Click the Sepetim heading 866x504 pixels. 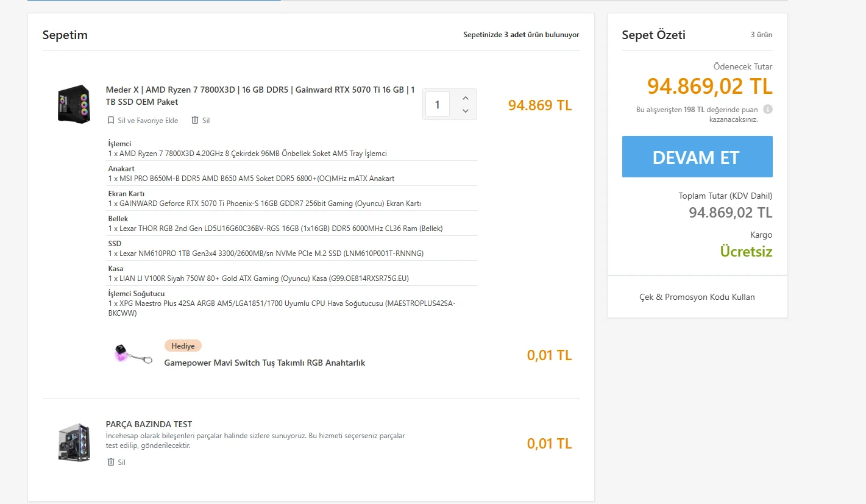tap(65, 35)
